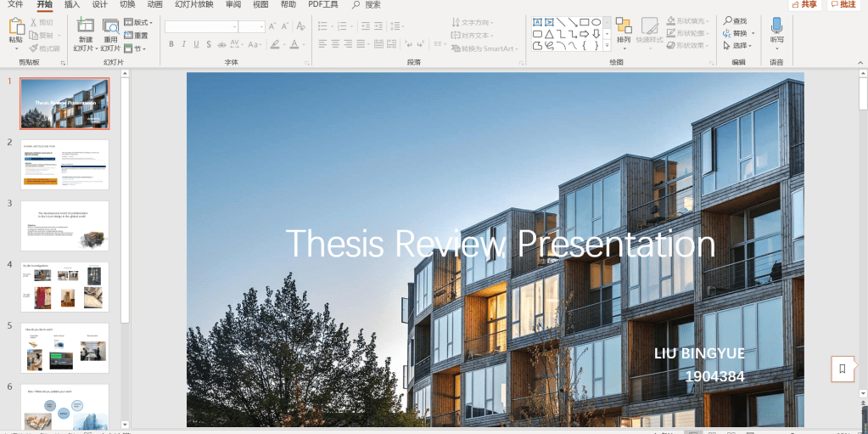Open the Slide Show (幻灯片放映) tab

coord(194,4)
